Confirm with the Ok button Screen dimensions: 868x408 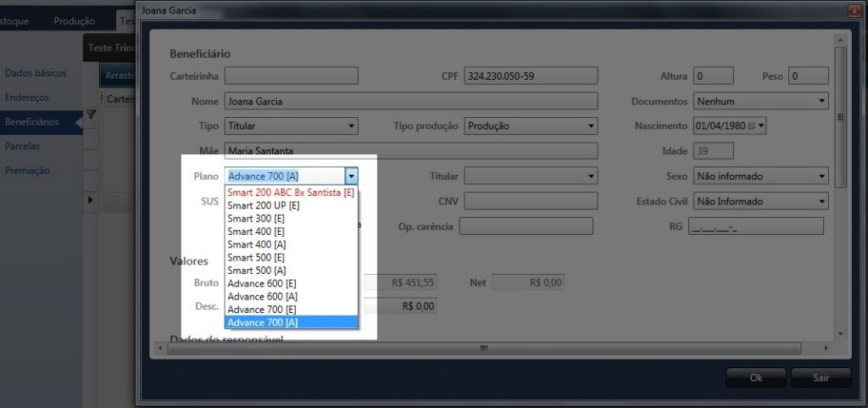[755, 377]
